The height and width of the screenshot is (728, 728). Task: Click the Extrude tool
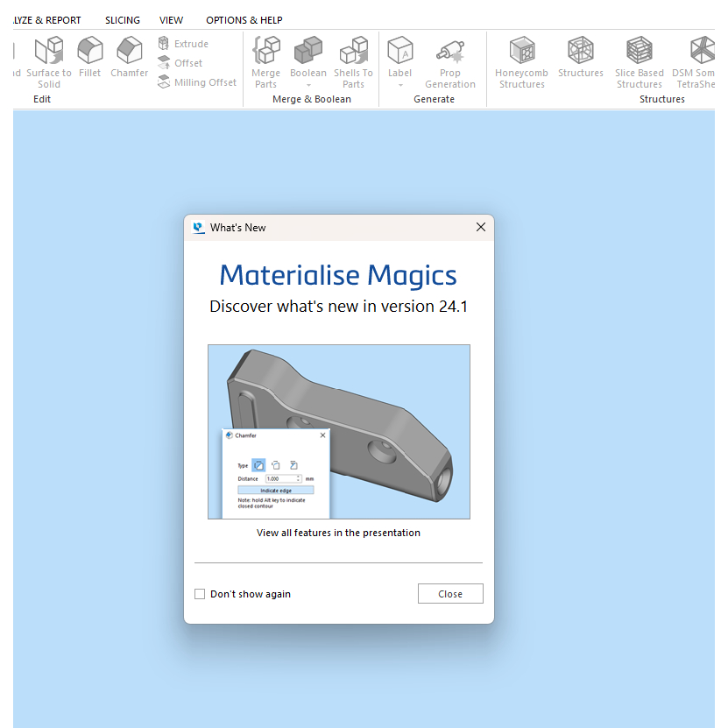point(183,44)
